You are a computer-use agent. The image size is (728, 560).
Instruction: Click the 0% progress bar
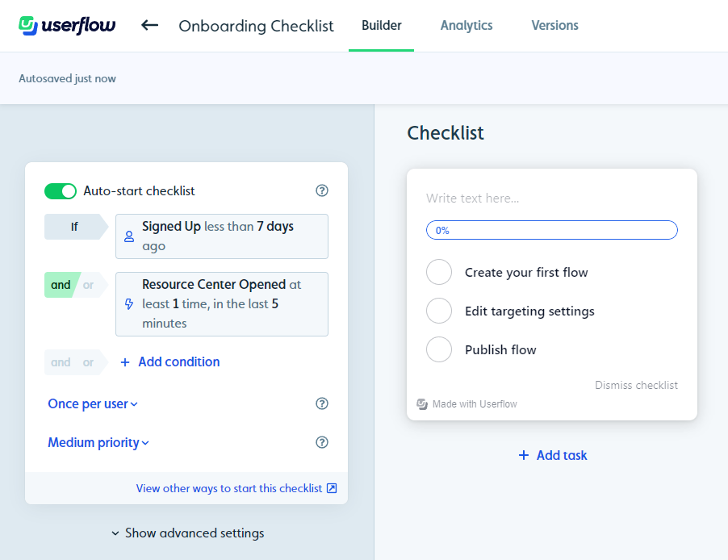coord(551,230)
